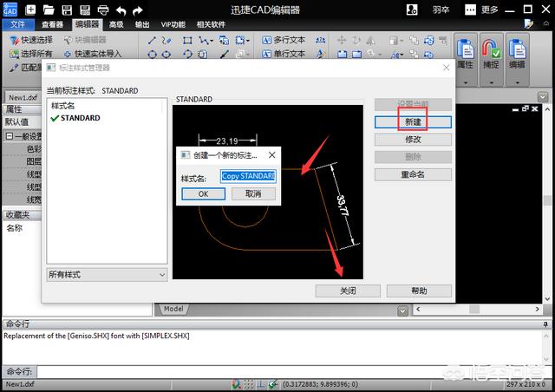Open the 更多 more menu

(481, 10)
